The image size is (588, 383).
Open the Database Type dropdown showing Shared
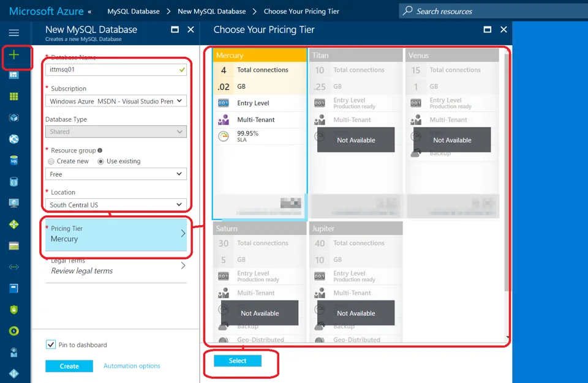(x=116, y=132)
